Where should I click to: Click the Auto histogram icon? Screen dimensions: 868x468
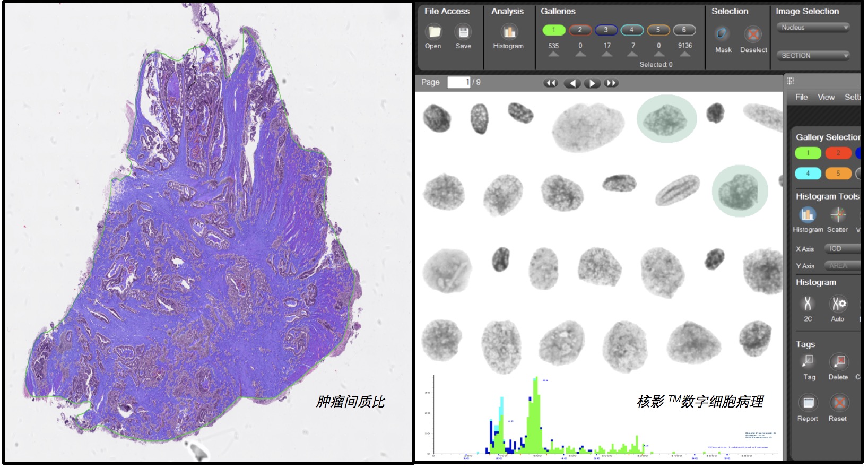838,303
